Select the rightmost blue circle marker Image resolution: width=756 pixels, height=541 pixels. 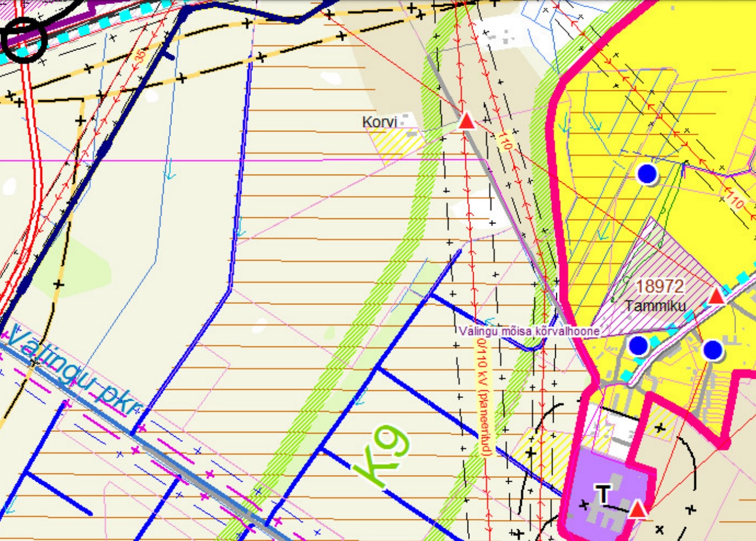[x=712, y=350]
